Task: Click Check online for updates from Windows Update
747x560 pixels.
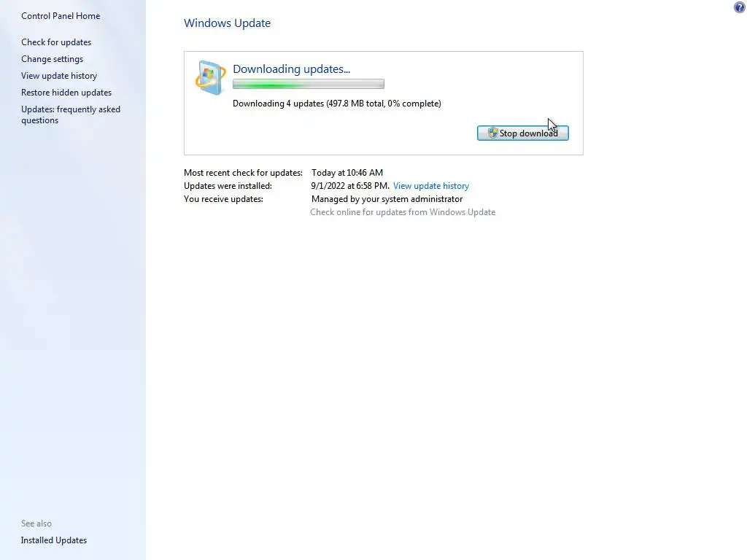Action: (403, 212)
